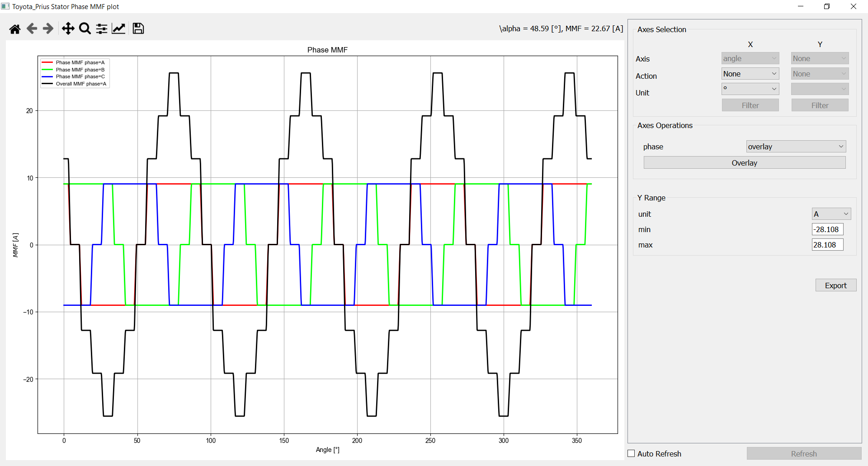This screenshot has width=868, height=466.
Task: Open the empty Y Unit dropdown
Action: (820, 89)
